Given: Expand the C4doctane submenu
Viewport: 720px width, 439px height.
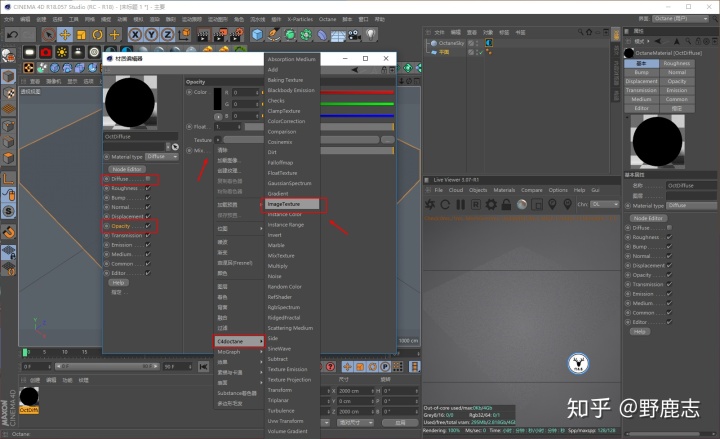Looking at the screenshot, I should click(x=239, y=342).
